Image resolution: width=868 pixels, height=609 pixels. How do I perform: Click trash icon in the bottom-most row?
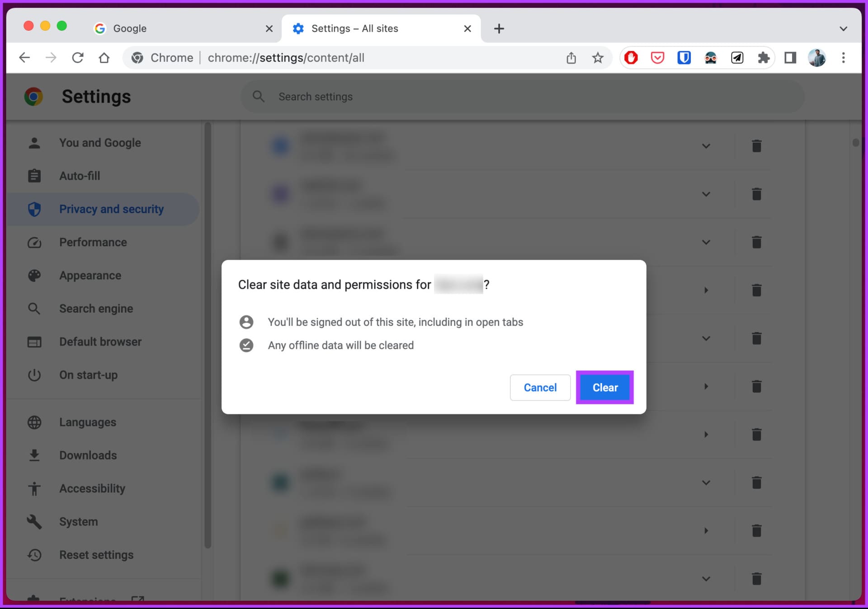coord(756,579)
